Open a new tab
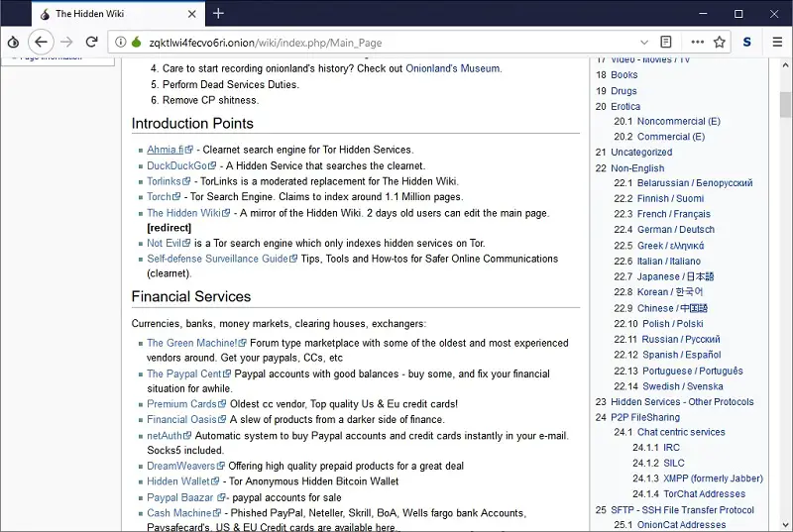Image resolution: width=793 pixels, height=532 pixels. tap(218, 14)
